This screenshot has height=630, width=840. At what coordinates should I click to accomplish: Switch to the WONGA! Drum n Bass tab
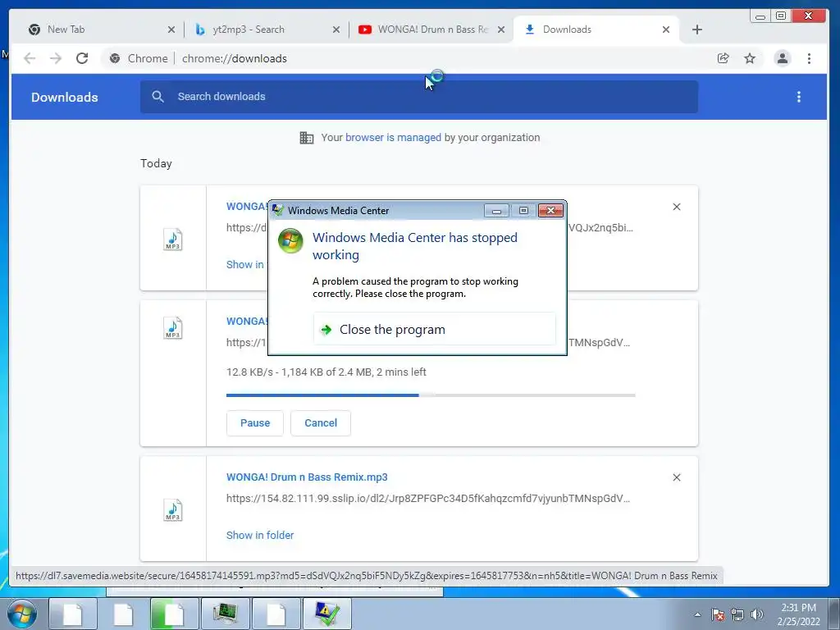[x=433, y=30]
